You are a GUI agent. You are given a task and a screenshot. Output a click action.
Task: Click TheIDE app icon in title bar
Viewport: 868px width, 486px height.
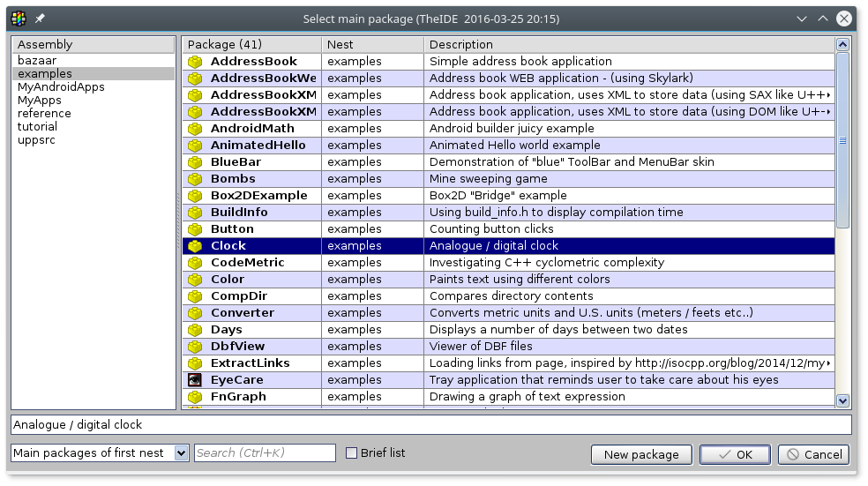[18, 19]
